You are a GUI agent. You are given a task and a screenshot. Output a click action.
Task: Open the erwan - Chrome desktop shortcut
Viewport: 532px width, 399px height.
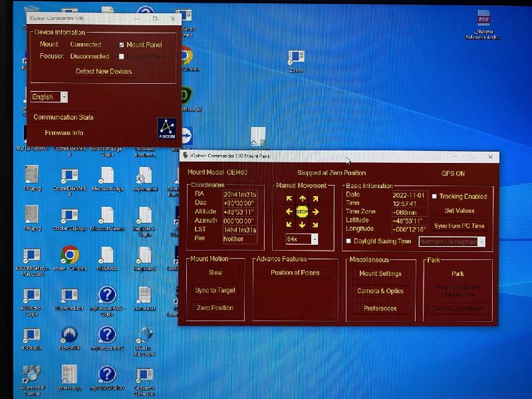(x=70, y=259)
